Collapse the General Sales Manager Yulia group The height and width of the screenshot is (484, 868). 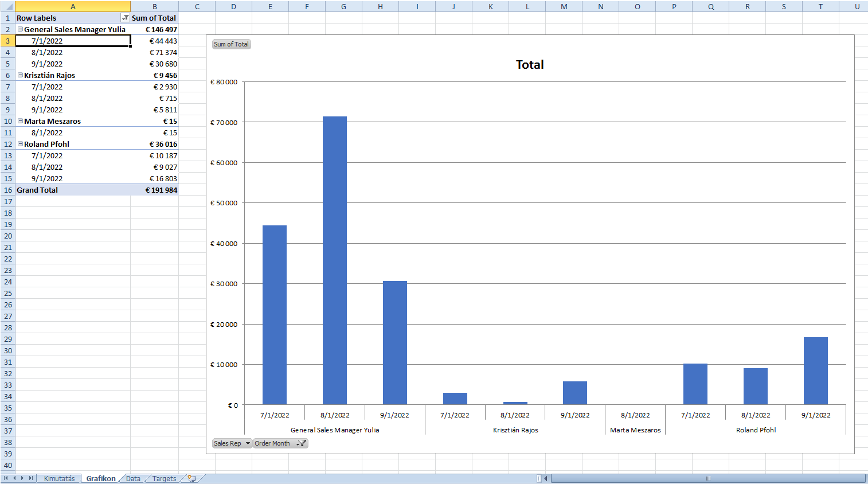pyautogui.click(x=20, y=29)
